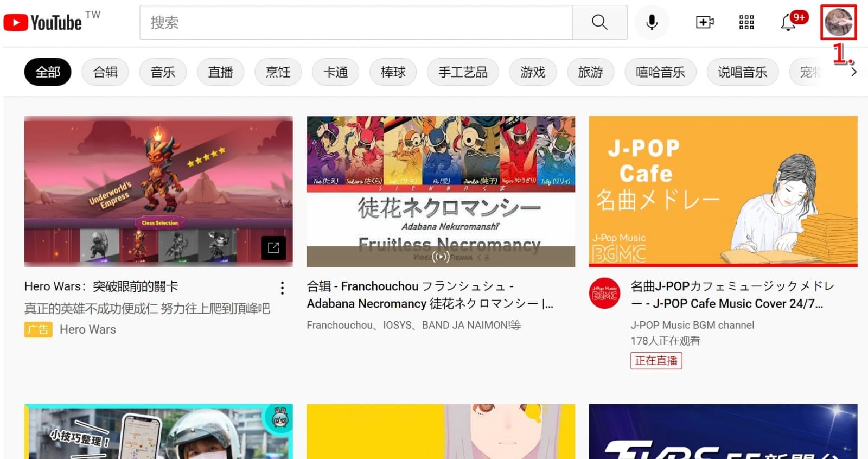Viewport: 868px width, 459px height.
Task: Click the 真正的英雄不成功便成仁 ad description
Action: pyautogui.click(x=147, y=309)
